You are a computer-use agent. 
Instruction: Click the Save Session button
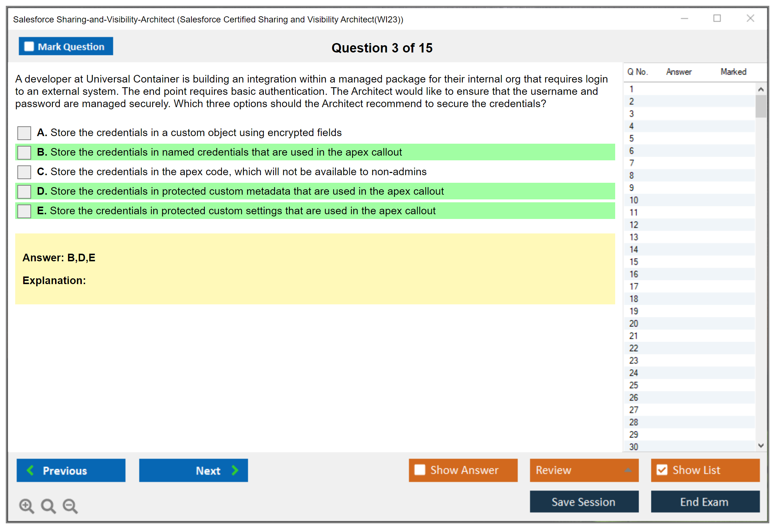click(584, 502)
